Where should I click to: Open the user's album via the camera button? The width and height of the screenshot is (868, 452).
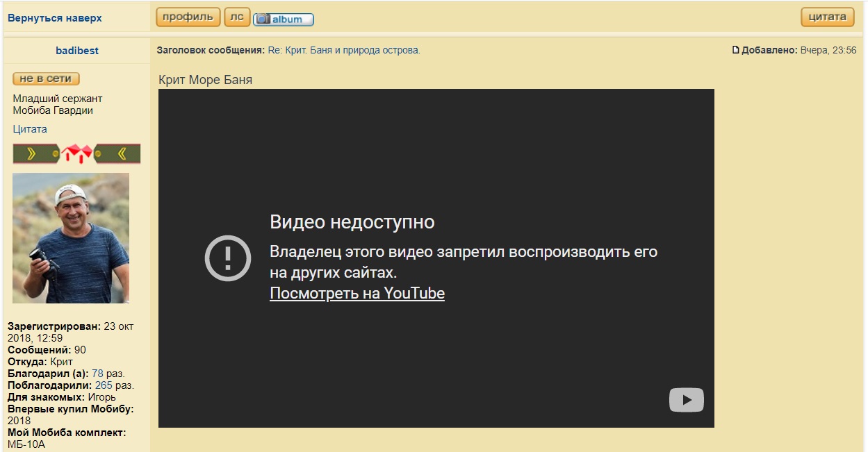coord(284,19)
